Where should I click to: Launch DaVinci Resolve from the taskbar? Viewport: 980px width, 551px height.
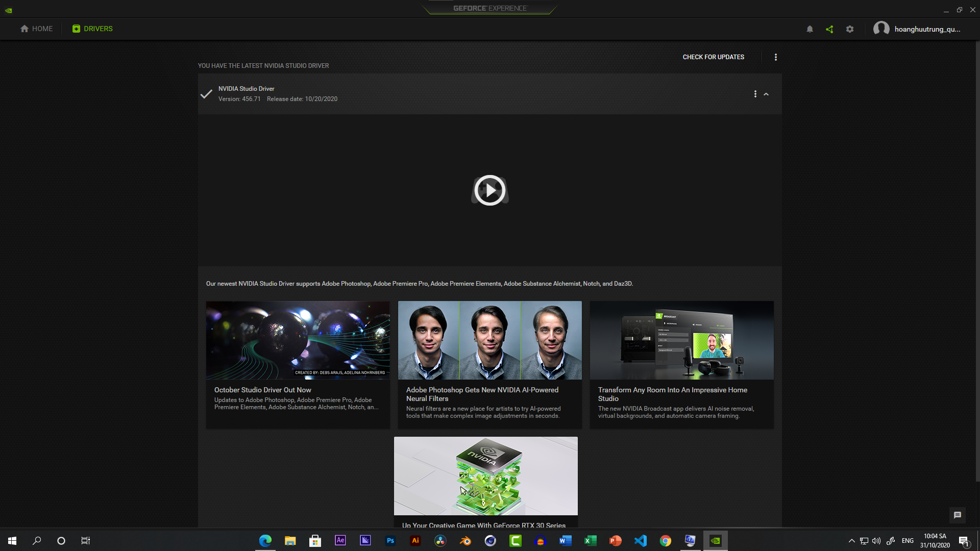tap(440, 541)
